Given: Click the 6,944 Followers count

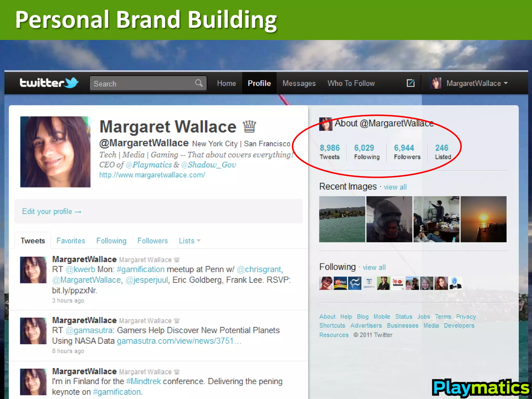Looking at the screenshot, I should click(x=407, y=152).
